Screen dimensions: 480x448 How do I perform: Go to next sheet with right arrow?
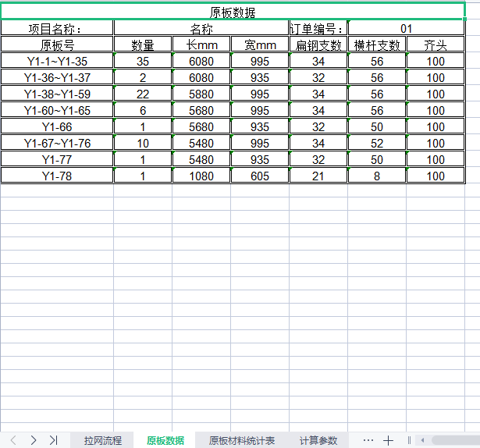tap(33, 440)
